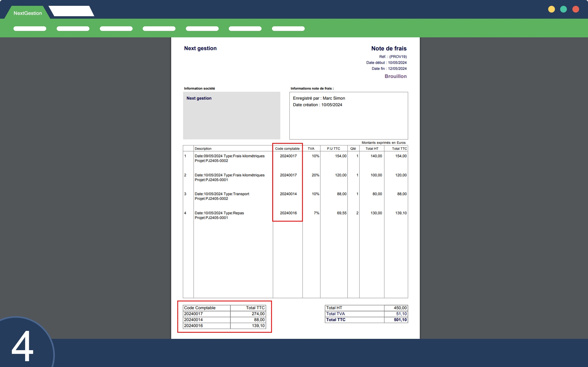Click the Code comptable column header
Screen dimensions: 588x367
(287, 148)
